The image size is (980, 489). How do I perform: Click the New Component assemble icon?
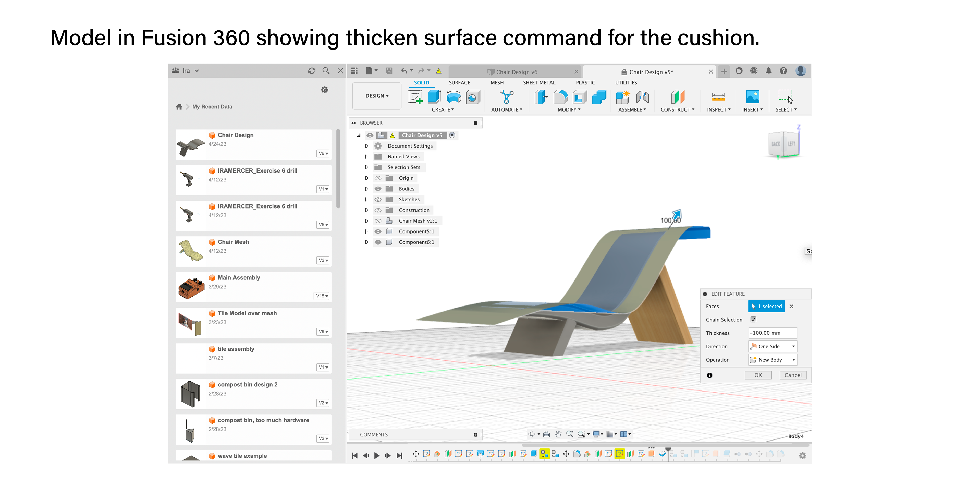pyautogui.click(x=622, y=97)
